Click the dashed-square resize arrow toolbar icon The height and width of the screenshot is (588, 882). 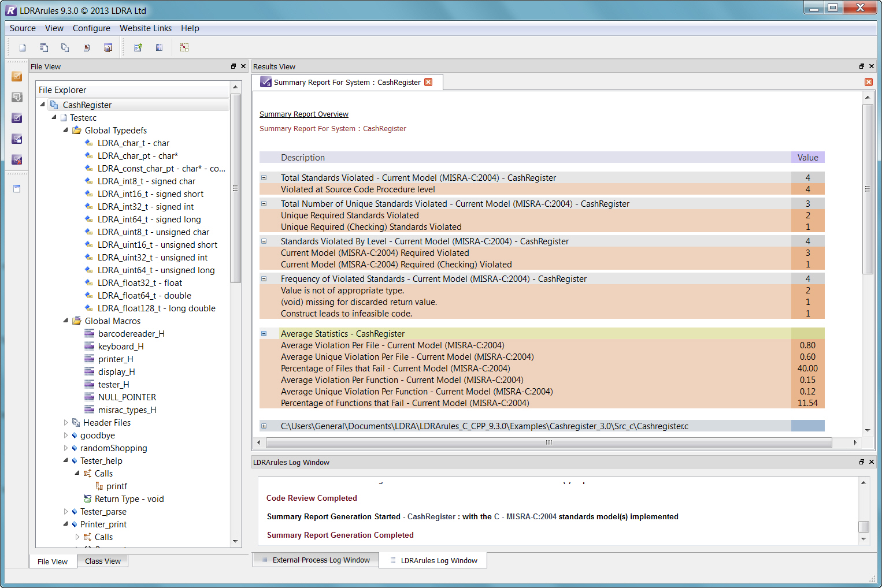[x=184, y=48]
